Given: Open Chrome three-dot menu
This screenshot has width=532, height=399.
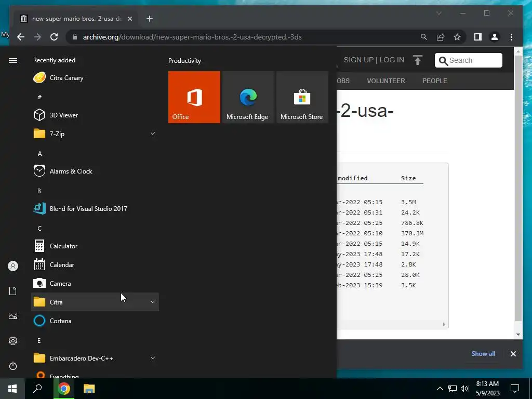Looking at the screenshot, I should point(511,37).
